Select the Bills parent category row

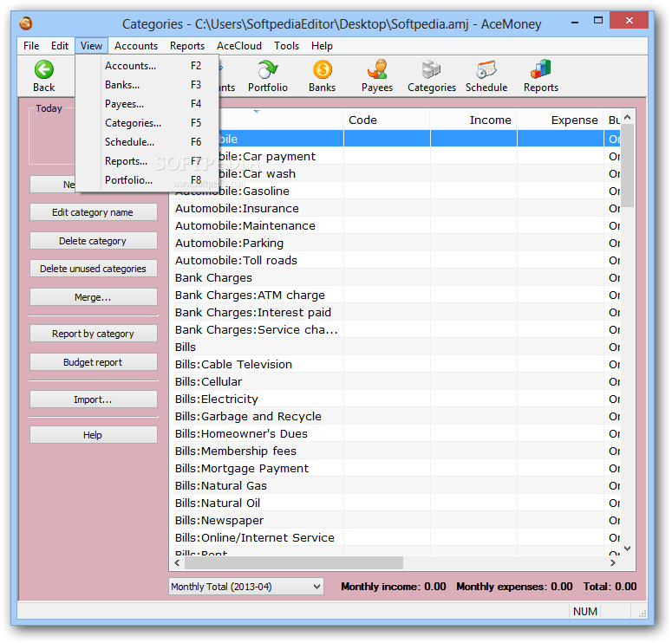point(395,347)
